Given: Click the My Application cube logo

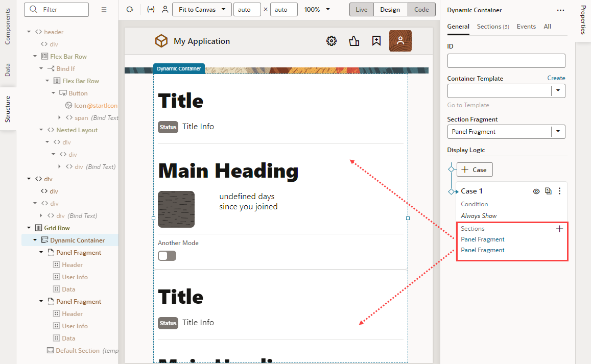Looking at the screenshot, I should (x=161, y=41).
